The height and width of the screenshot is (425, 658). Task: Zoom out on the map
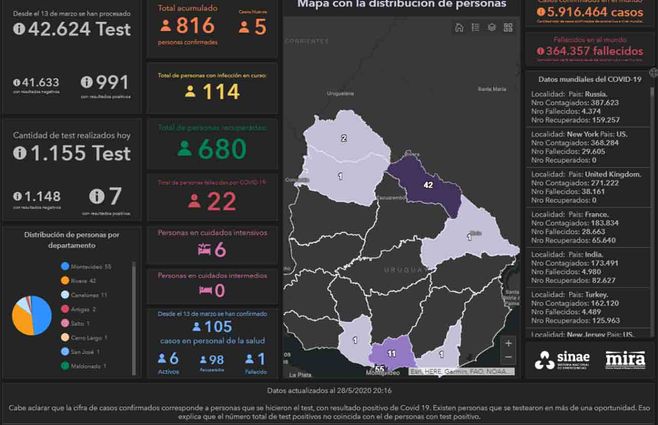click(509, 359)
